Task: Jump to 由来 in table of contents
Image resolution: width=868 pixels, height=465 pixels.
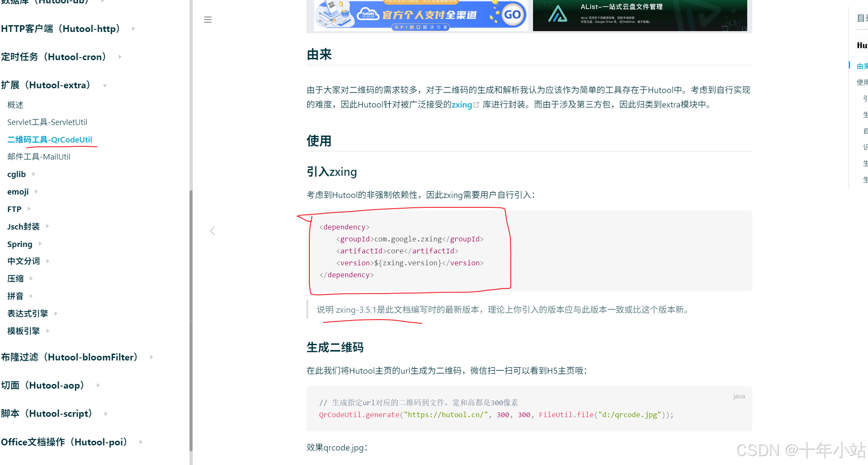Action: pos(862,66)
